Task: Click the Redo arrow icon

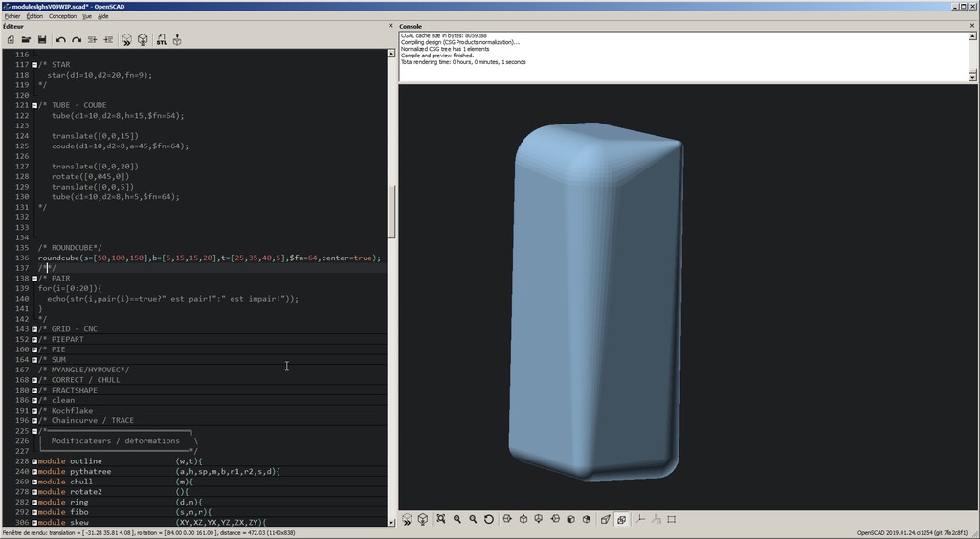Action: pos(76,40)
